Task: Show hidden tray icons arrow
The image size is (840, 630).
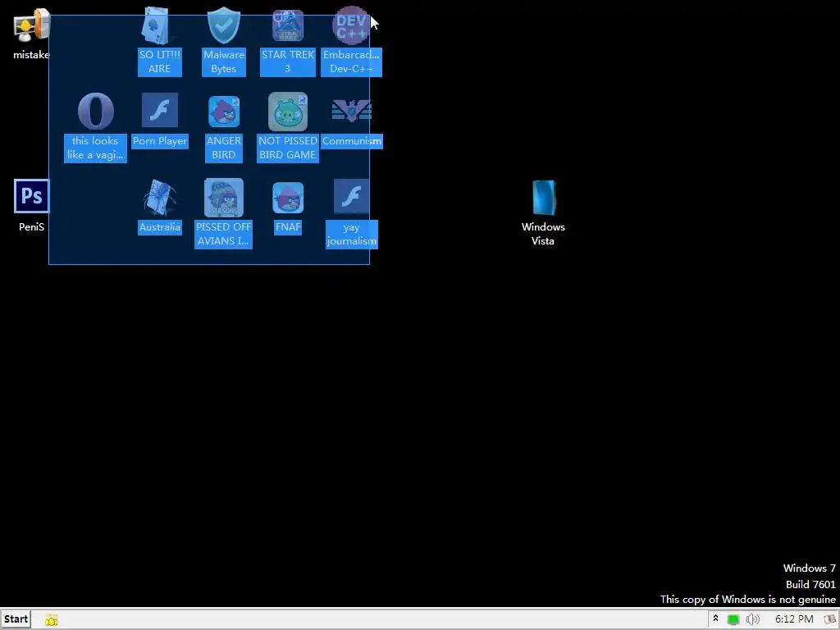Action: [x=715, y=619]
